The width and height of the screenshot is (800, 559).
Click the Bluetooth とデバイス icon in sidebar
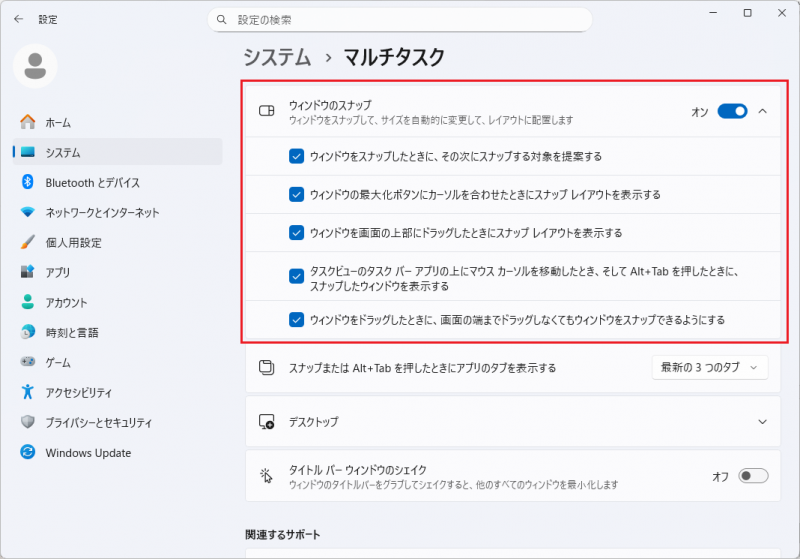tap(28, 182)
